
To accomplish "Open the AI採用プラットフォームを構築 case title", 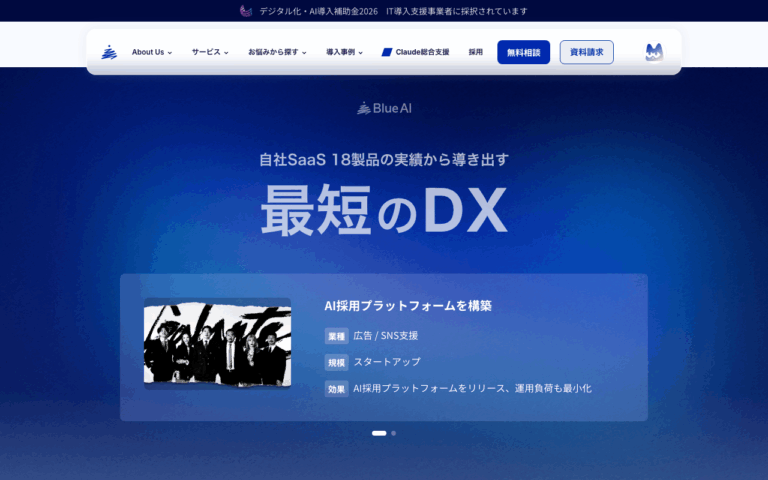I will pos(408,306).
